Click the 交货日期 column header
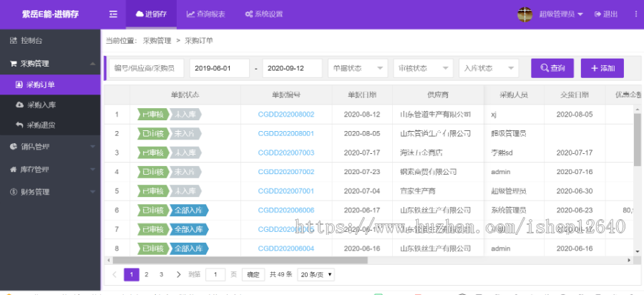Image resolution: width=644 pixels, height=295 pixels. pyautogui.click(x=575, y=95)
